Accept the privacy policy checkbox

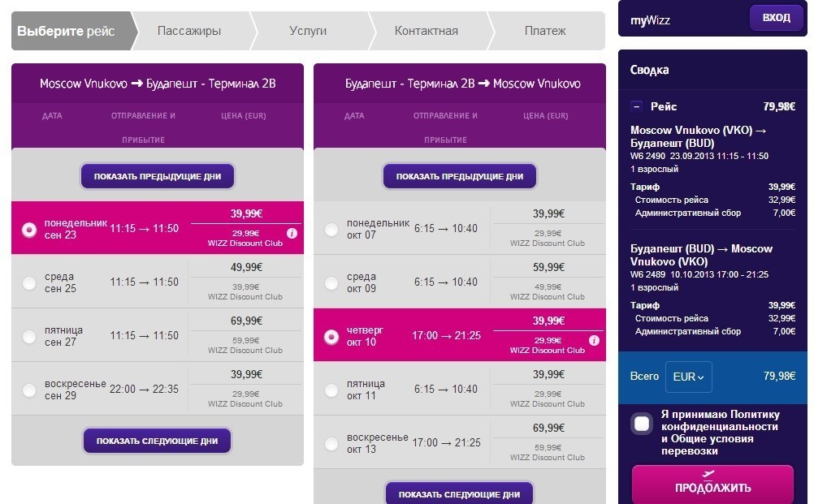(642, 424)
